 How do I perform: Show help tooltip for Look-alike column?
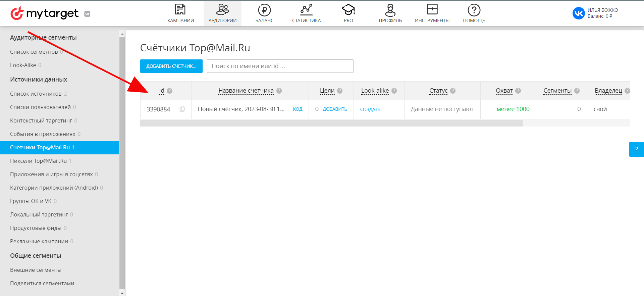click(x=394, y=91)
